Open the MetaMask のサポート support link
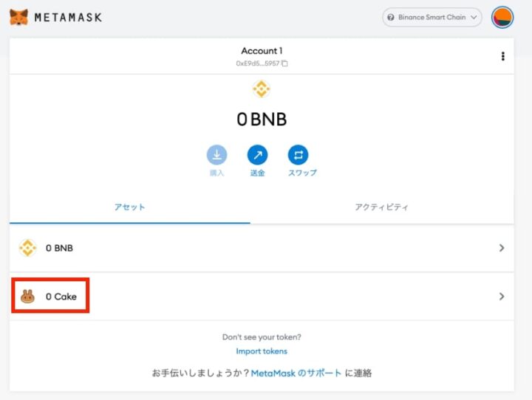532x400 pixels. (x=296, y=373)
